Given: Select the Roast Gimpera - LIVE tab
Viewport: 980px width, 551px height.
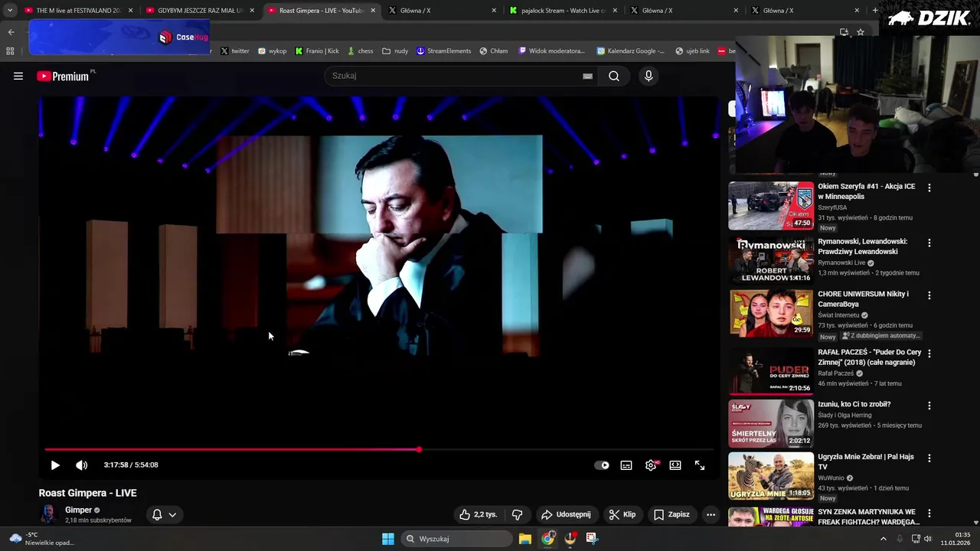Looking at the screenshot, I should (321, 11).
